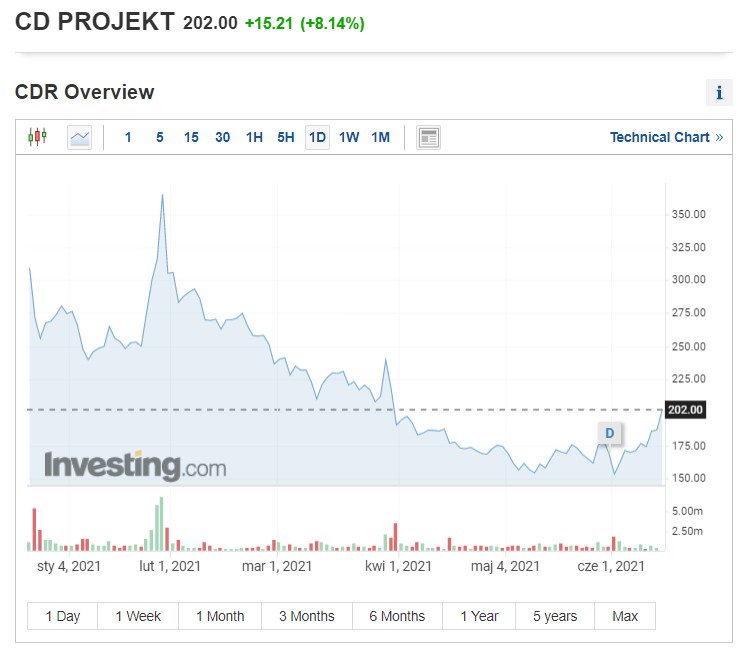
Task: Choose the 5H interval
Action: (285, 137)
